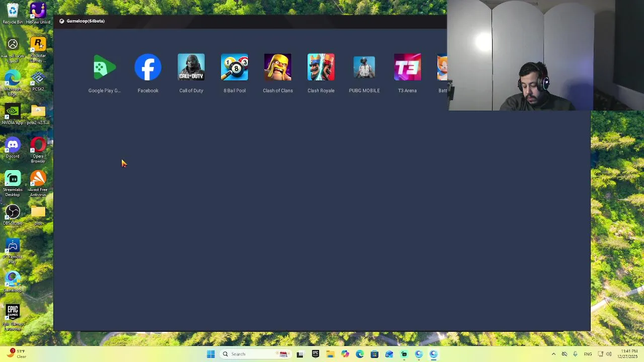Select Microsoft Edge desktop shortcut
The height and width of the screenshot is (362, 644).
(x=13, y=83)
